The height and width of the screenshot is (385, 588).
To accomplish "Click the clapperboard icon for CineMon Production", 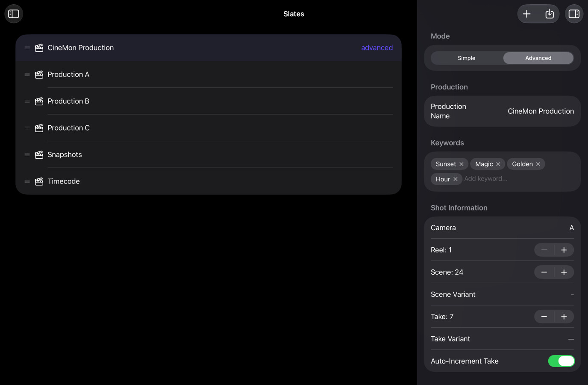I will [x=39, y=47].
